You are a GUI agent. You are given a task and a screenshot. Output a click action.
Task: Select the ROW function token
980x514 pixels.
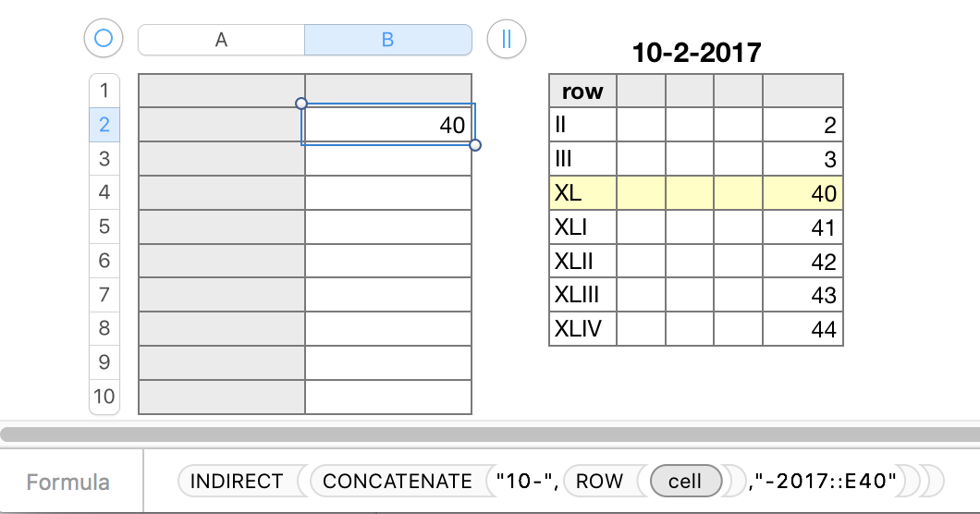(599, 481)
